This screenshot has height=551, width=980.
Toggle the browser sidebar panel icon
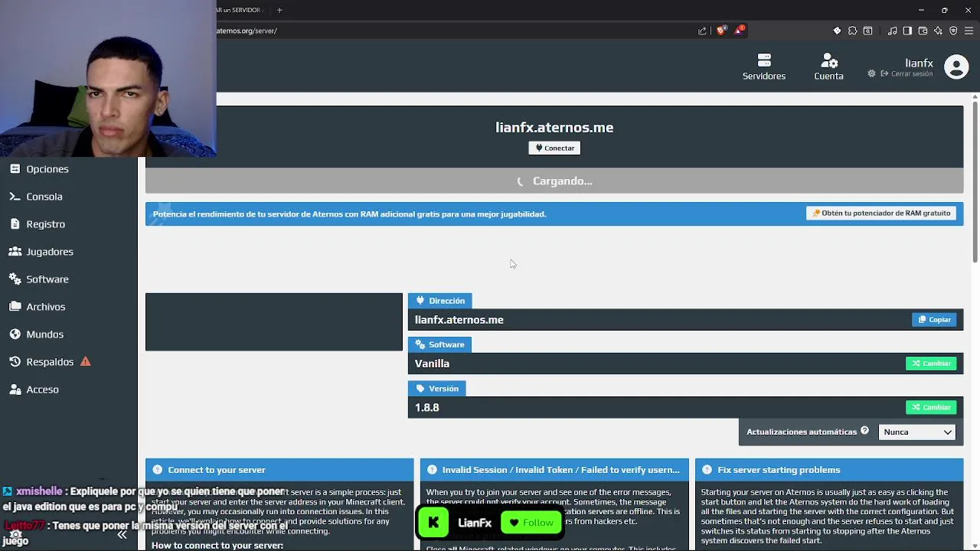pos(907,31)
